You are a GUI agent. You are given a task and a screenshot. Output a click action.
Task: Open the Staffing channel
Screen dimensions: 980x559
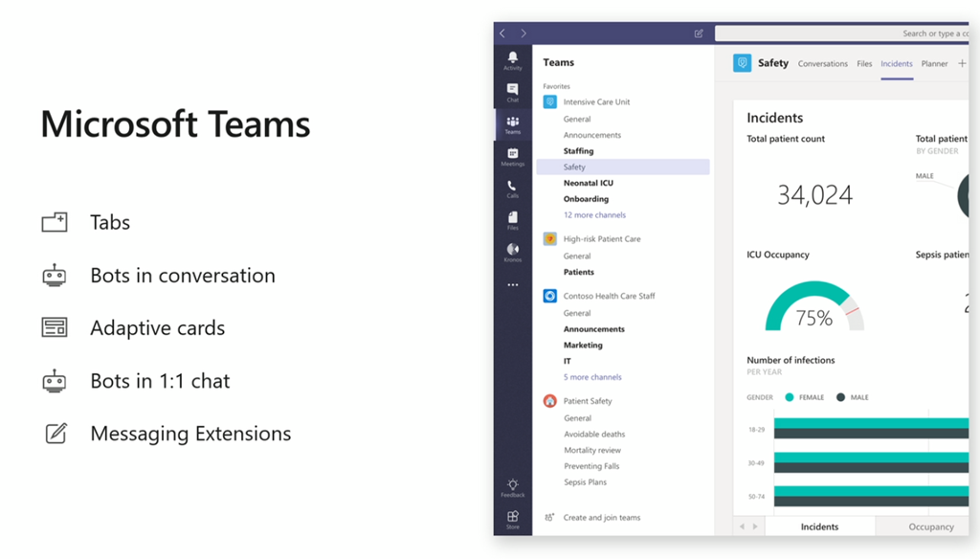click(578, 150)
